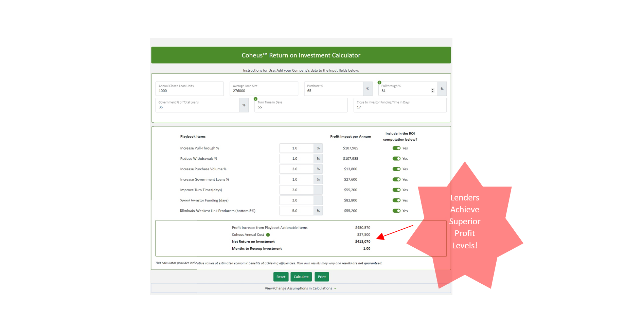The image size is (644, 335).
Task: Click Increase Purchase Volume % value box
Action: (297, 169)
